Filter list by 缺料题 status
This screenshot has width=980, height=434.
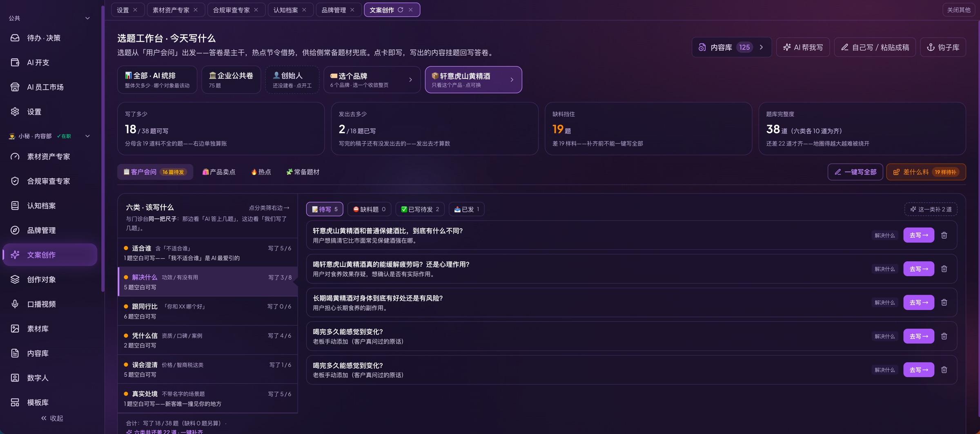click(x=369, y=209)
